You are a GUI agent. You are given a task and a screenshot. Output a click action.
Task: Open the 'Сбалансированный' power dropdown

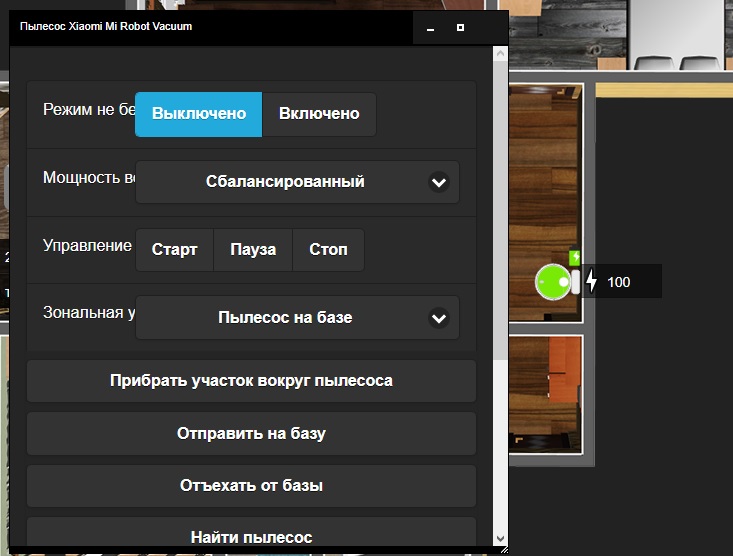tap(297, 182)
